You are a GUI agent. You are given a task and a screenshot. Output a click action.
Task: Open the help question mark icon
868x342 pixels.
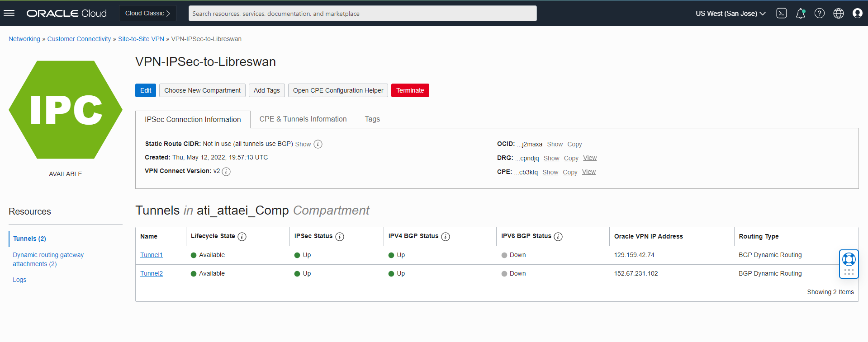(x=819, y=14)
